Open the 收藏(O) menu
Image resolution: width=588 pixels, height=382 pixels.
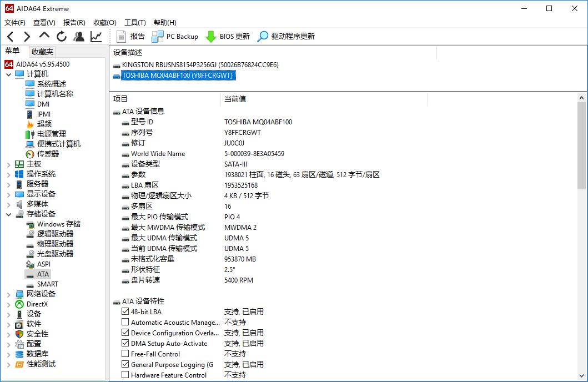point(105,23)
